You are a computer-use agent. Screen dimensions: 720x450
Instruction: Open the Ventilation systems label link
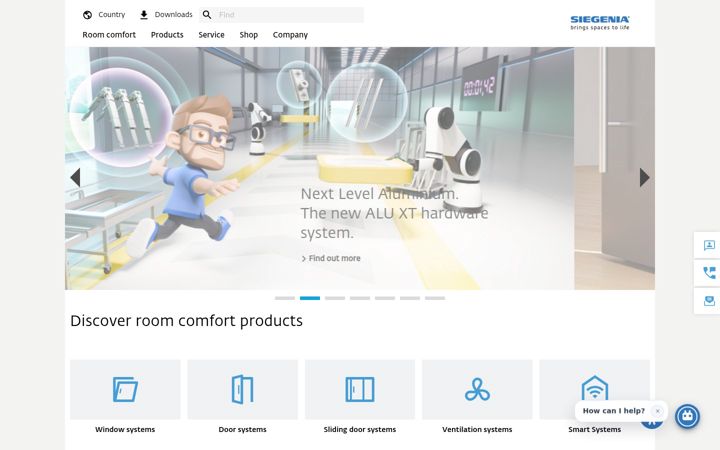(x=477, y=430)
